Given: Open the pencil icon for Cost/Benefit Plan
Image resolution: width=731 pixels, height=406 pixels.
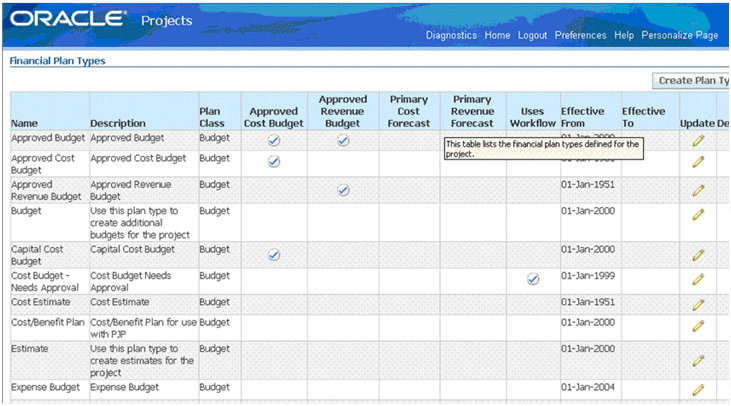Looking at the screenshot, I should 698,326.
